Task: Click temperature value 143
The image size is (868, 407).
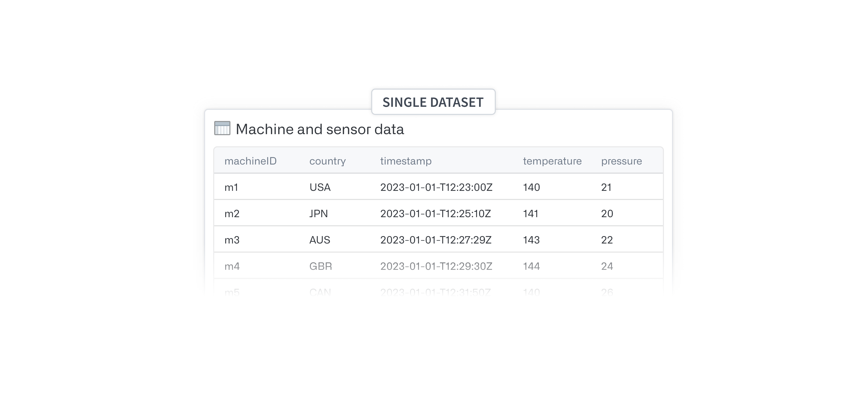Action: [531, 240]
